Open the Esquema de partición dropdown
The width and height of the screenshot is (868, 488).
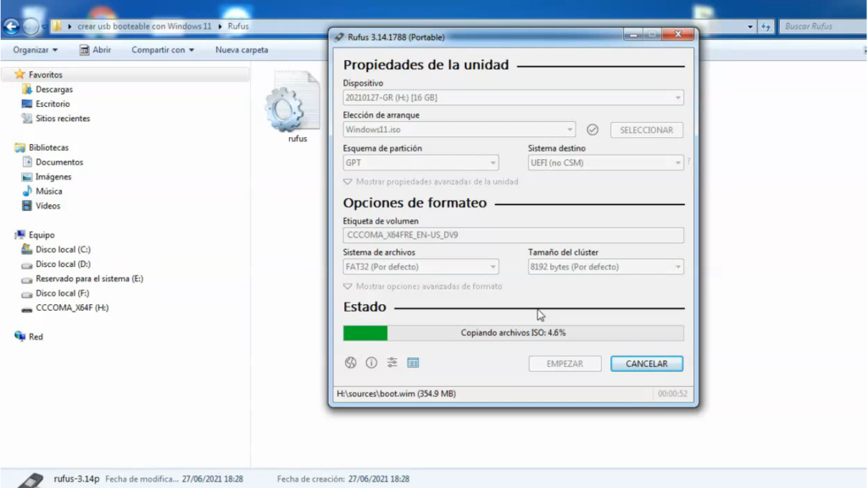coord(492,163)
